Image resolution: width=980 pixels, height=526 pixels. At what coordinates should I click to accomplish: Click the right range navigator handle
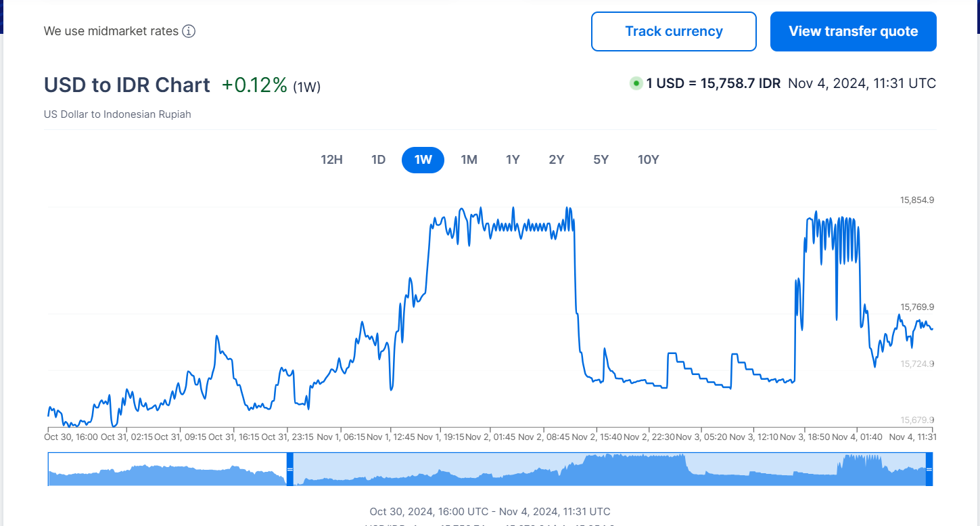point(929,469)
